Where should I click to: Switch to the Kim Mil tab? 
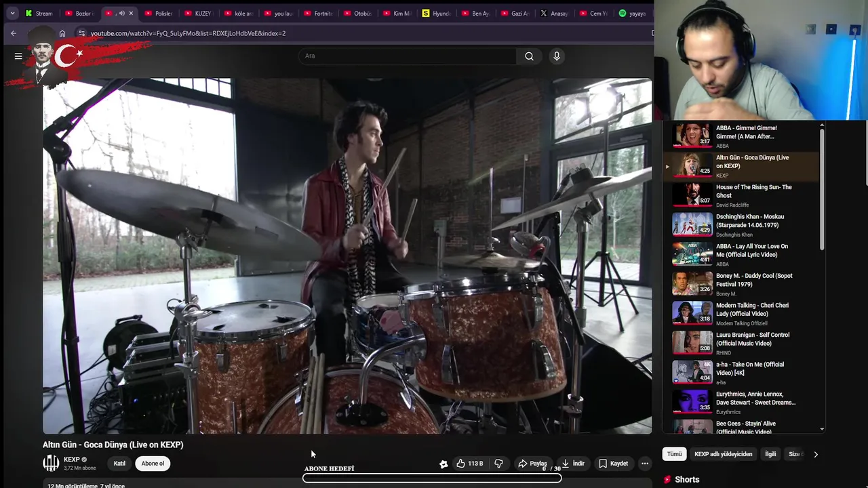(397, 14)
